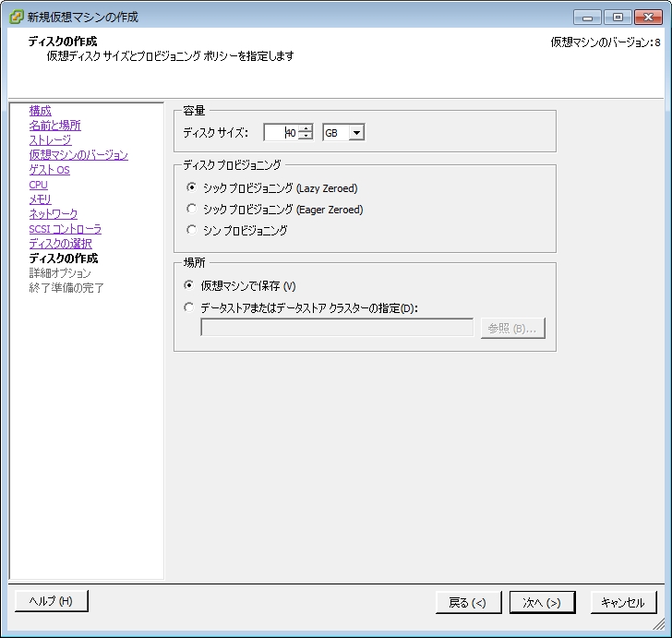Viewport: 672px width, 638px height.
Task: Close the wizard window with X
Action: (648, 18)
